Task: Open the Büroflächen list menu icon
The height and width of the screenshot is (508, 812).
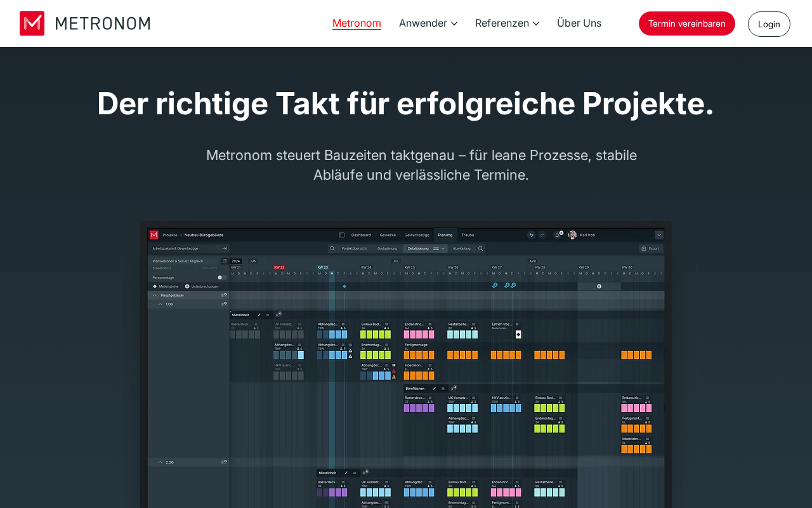Action: (x=443, y=389)
